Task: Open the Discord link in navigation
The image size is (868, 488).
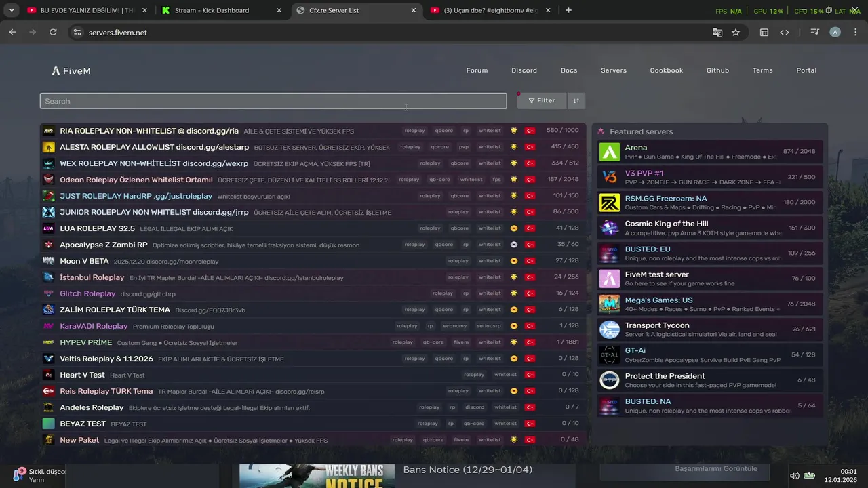Action: [524, 70]
